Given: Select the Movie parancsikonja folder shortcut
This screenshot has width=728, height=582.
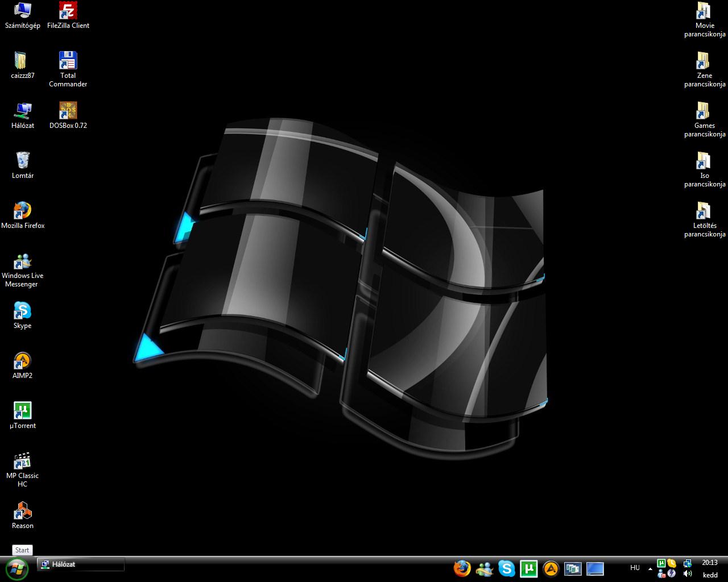Looking at the screenshot, I should 705,20.
